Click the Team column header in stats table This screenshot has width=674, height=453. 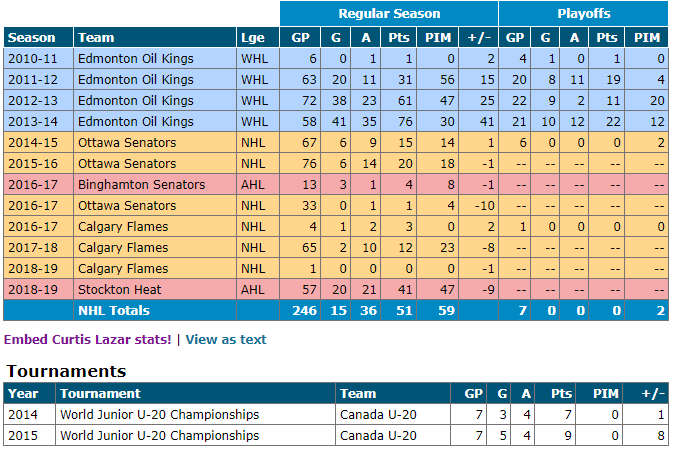click(x=155, y=37)
